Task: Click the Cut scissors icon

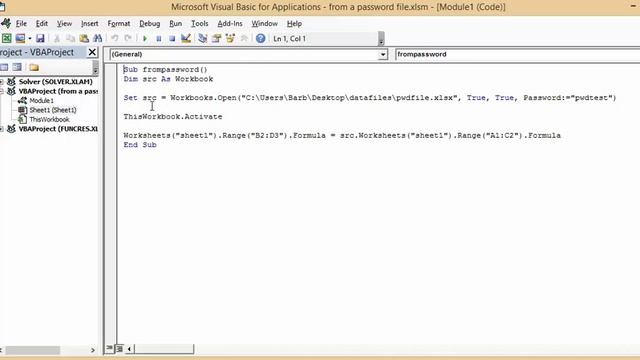Action: click(x=57, y=38)
